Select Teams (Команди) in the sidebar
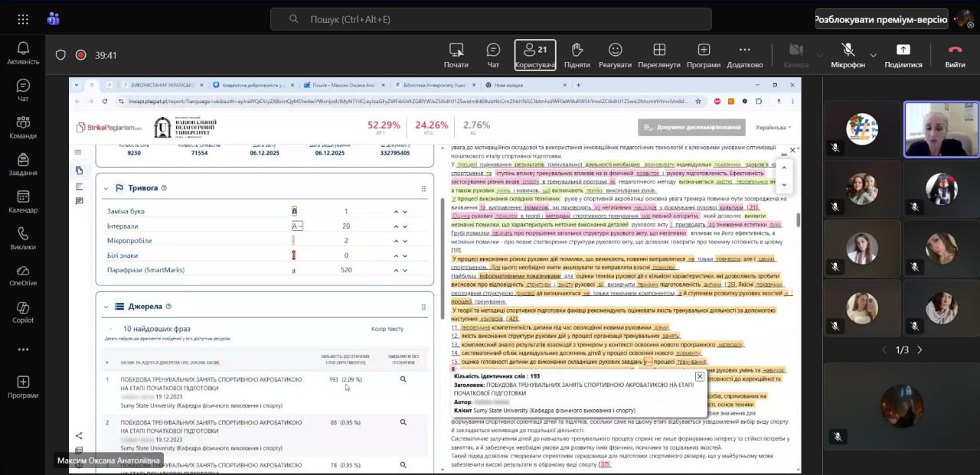This screenshot has width=980, height=475. 23,127
